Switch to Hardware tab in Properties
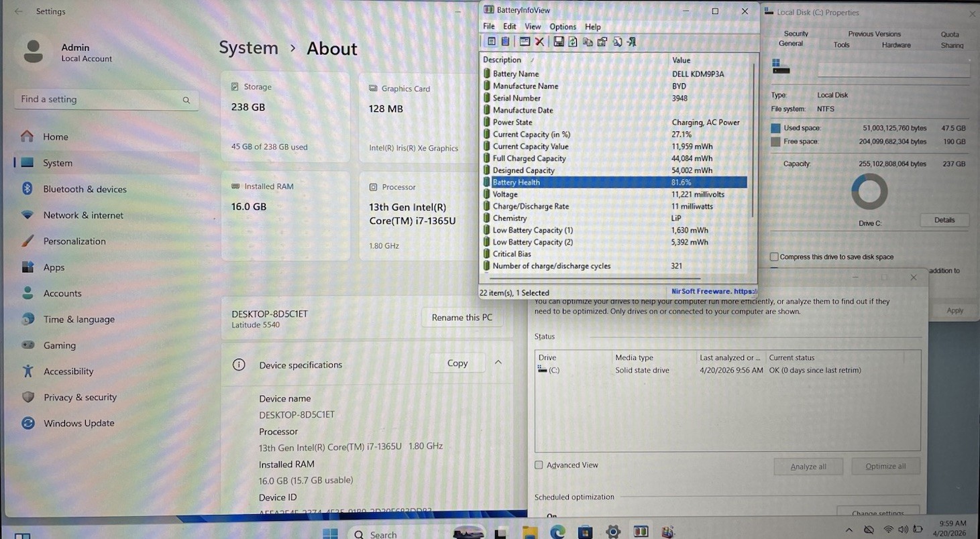980x539 pixels. (x=896, y=45)
